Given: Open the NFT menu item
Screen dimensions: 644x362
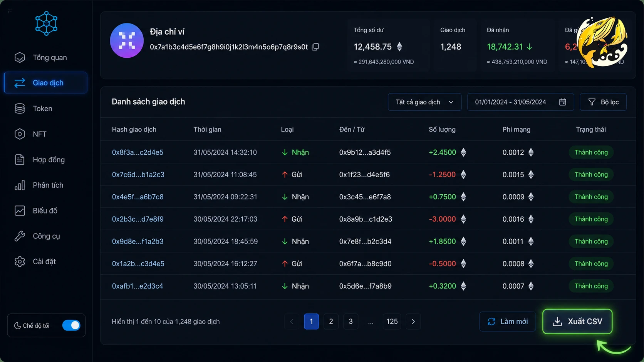Looking at the screenshot, I should click(46, 134).
